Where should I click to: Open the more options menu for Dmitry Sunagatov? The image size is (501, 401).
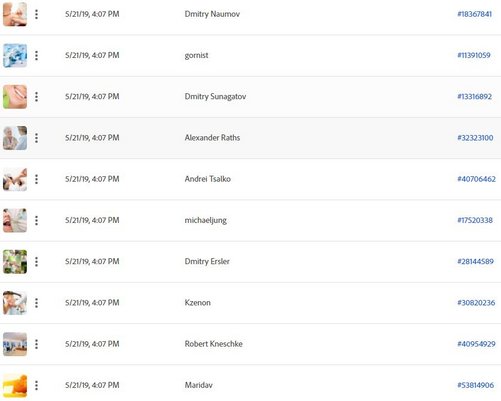point(36,97)
